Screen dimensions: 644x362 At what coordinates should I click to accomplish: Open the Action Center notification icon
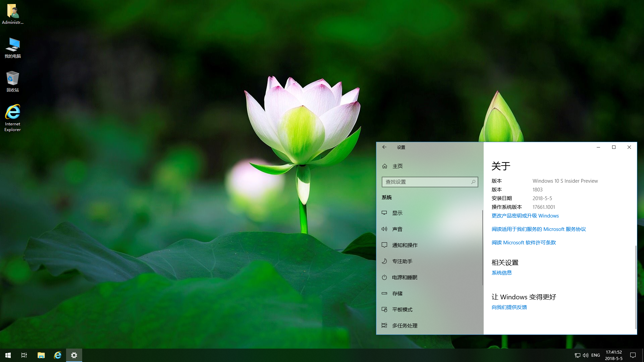pos(633,355)
